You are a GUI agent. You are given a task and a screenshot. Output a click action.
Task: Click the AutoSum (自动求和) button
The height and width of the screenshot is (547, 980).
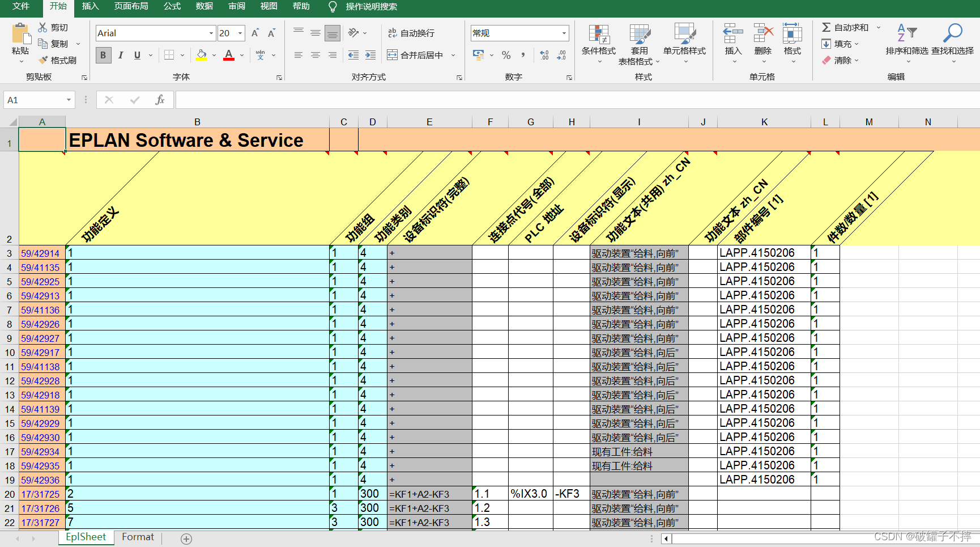click(x=845, y=27)
